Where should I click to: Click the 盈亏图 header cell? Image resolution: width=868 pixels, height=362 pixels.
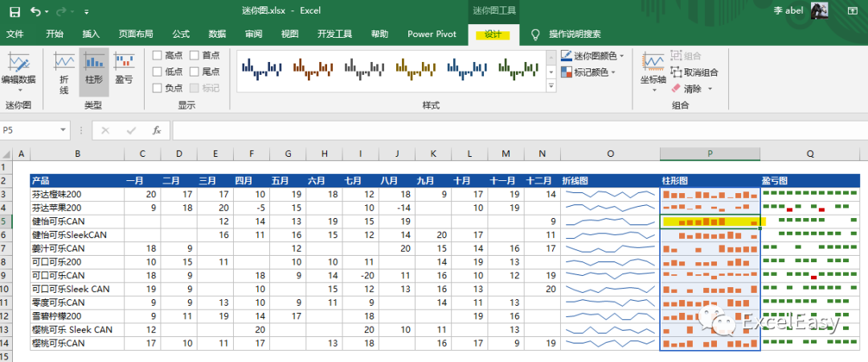810,181
